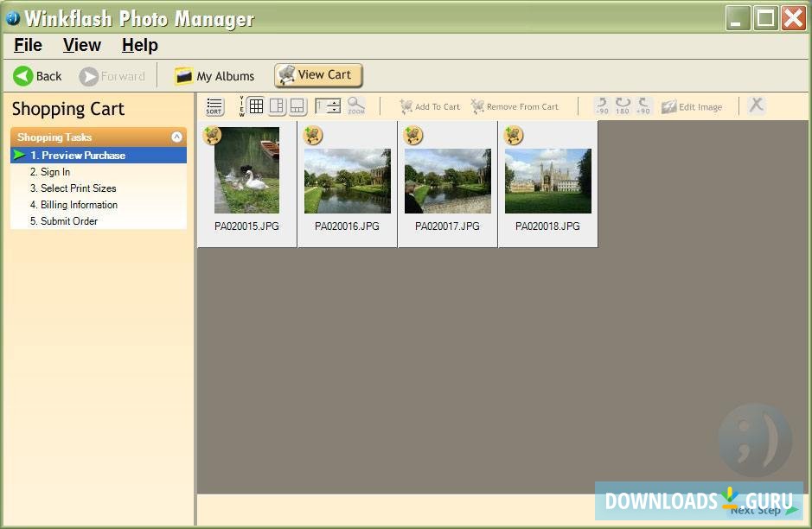Switch to filmstrip bottom view
The width and height of the screenshot is (812, 529).
[297, 106]
